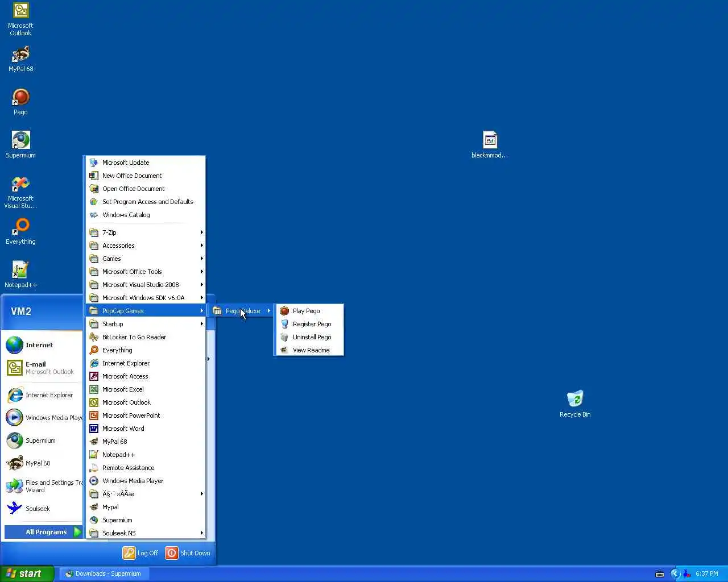Select the Everything desktop shortcut

(x=20, y=231)
